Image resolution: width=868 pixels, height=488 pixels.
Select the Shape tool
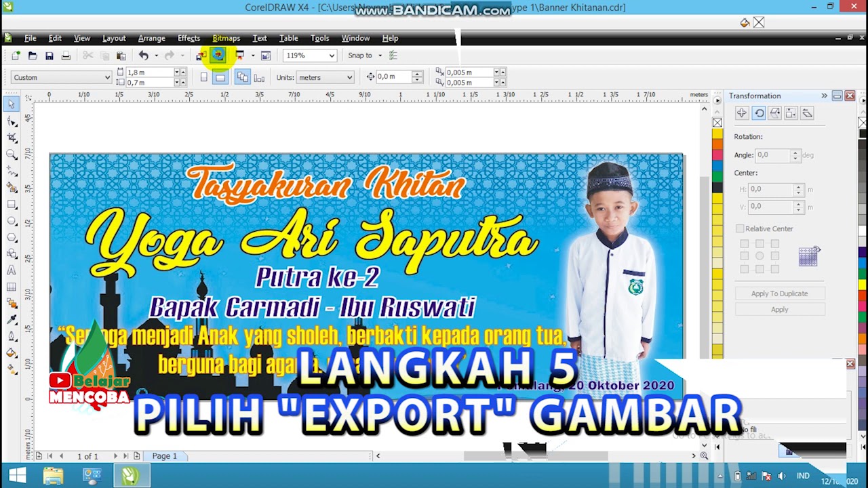(x=12, y=121)
